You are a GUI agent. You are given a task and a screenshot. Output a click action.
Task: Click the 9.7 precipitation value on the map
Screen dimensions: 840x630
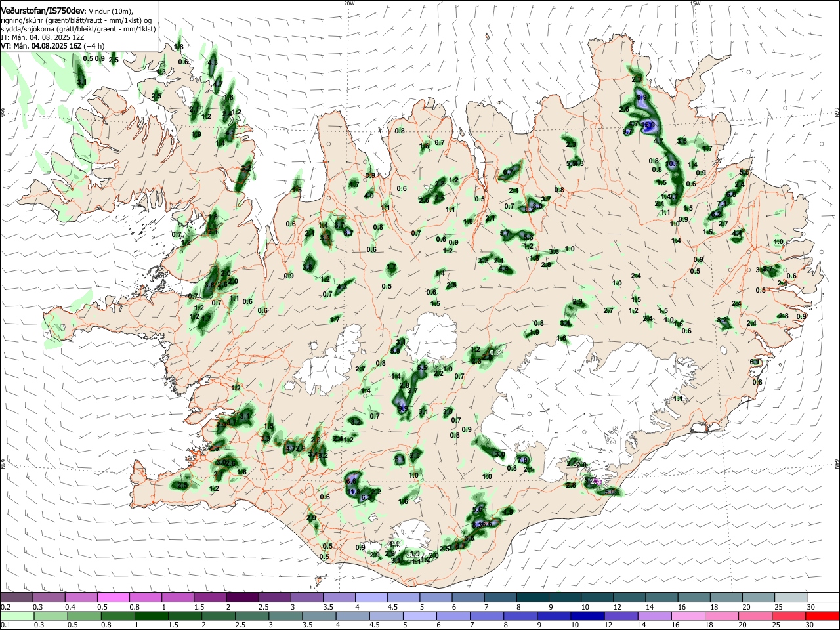click(x=627, y=132)
